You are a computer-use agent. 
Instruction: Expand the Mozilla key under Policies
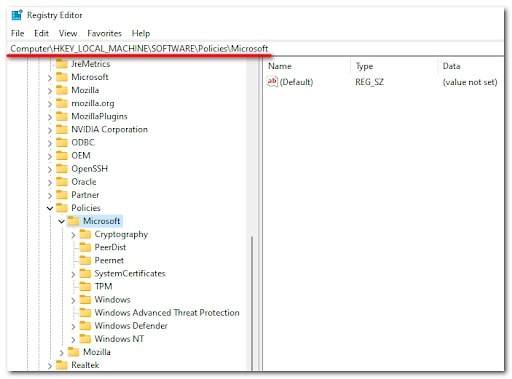point(61,353)
